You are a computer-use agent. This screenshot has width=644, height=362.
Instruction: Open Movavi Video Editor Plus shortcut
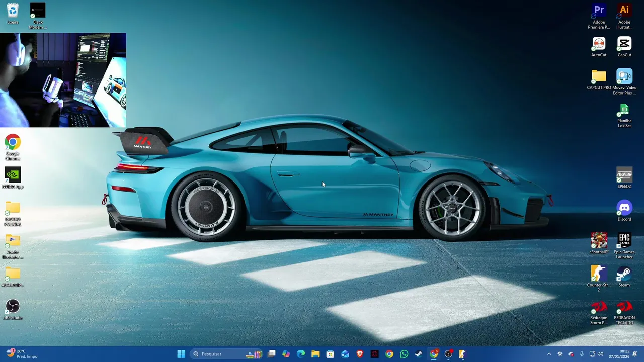(x=624, y=81)
